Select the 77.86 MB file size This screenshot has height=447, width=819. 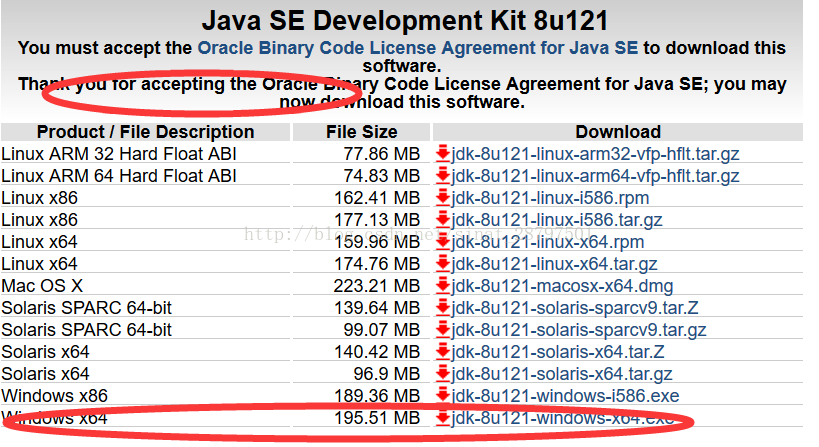[x=381, y=154]
